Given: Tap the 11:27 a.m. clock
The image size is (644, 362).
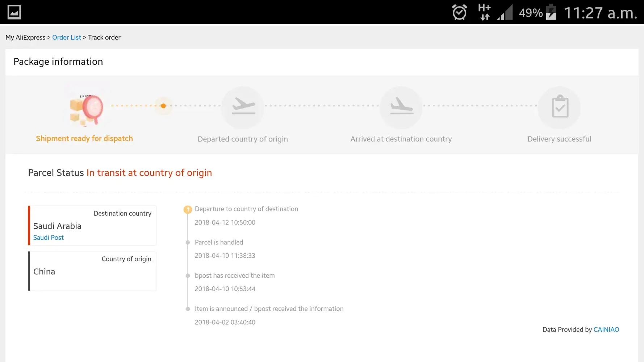Looking at the screenshot, I should [601, 13].
